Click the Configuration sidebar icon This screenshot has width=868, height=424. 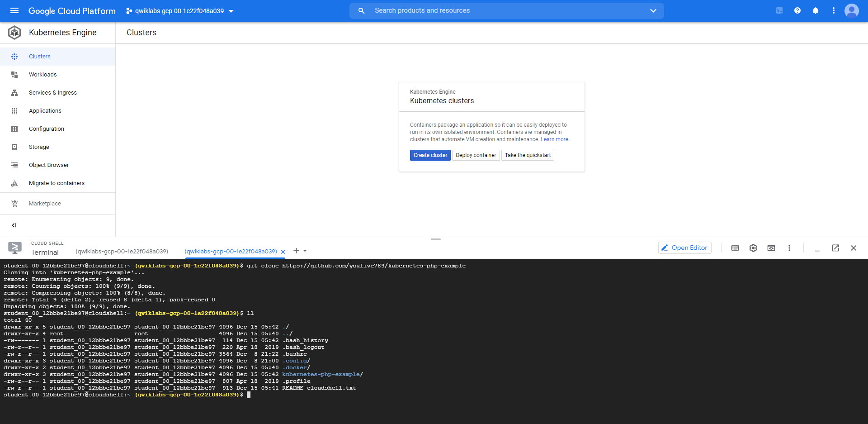click(x=14, y=129)
